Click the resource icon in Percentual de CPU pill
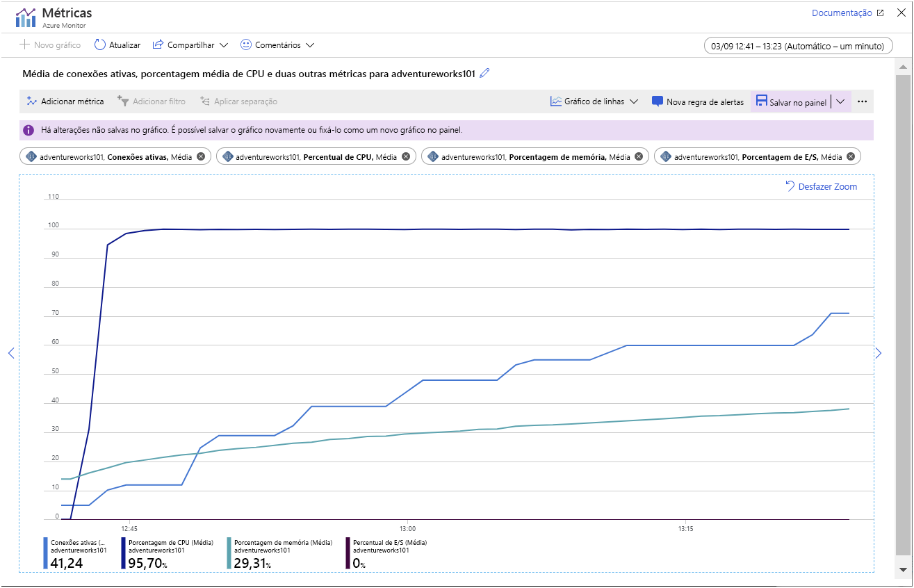Image resolution: width=914 pixels, height=588 pixels. 227,156
